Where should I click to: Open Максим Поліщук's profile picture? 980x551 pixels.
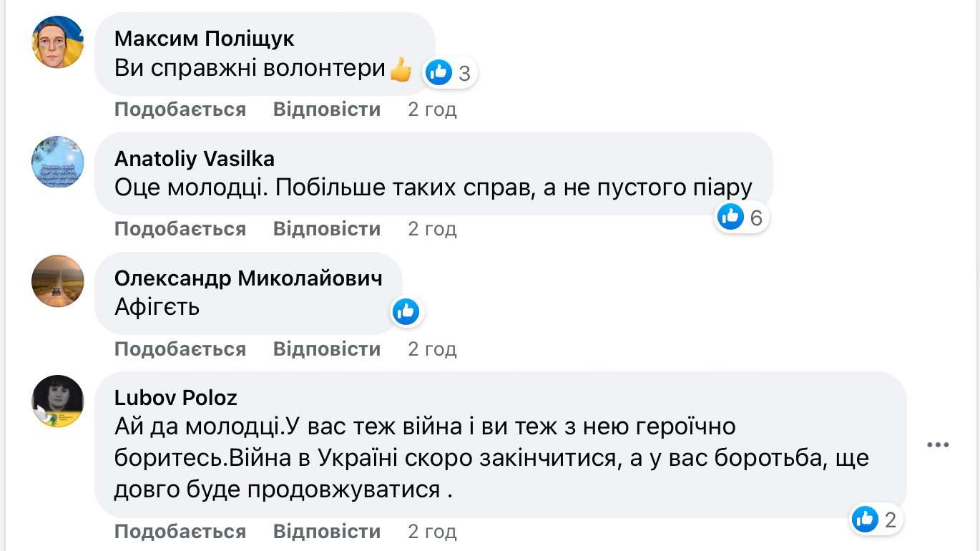point(58,42)
